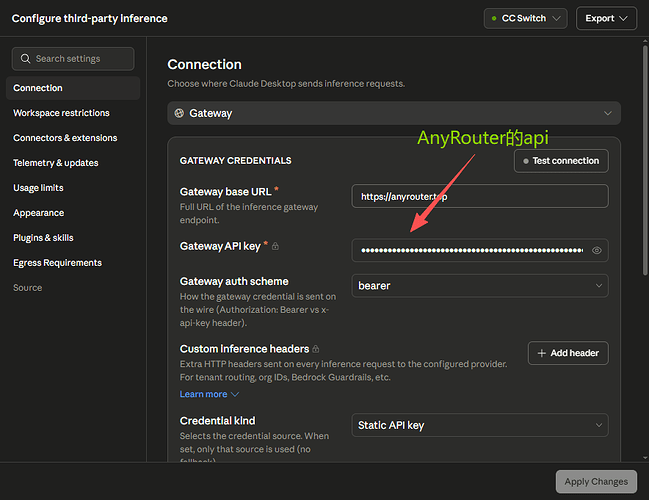Click the scrollbar down arrow
The image size is (649, 500).
[645, 458]
